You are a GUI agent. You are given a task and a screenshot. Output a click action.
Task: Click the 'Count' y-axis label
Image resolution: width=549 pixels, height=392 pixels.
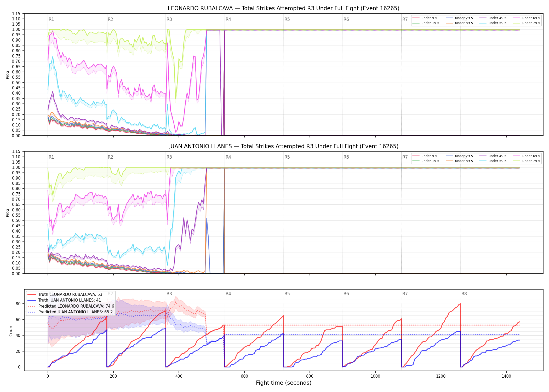[11, 330]
